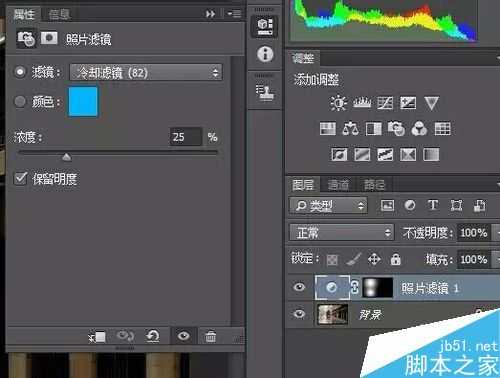Clip adjustment to layer below button
Image resolution: width=500 pixels, height=378 pixels.
click(x=97, y=337)
